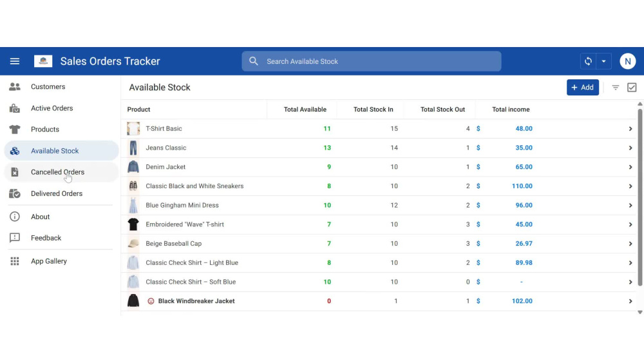This screenshot has width=644, height=363.
Task: Open the Feedback page link
Action: (x=61, y=238)
